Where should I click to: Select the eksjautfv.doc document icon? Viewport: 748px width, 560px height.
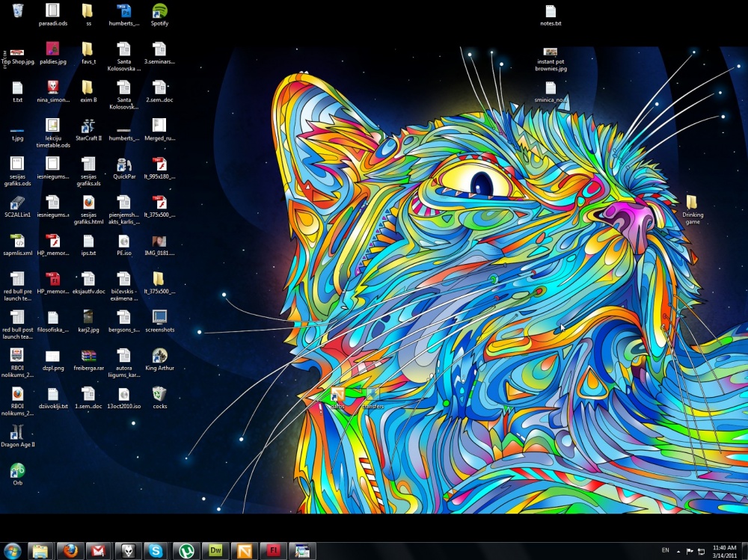coord(88,279)
